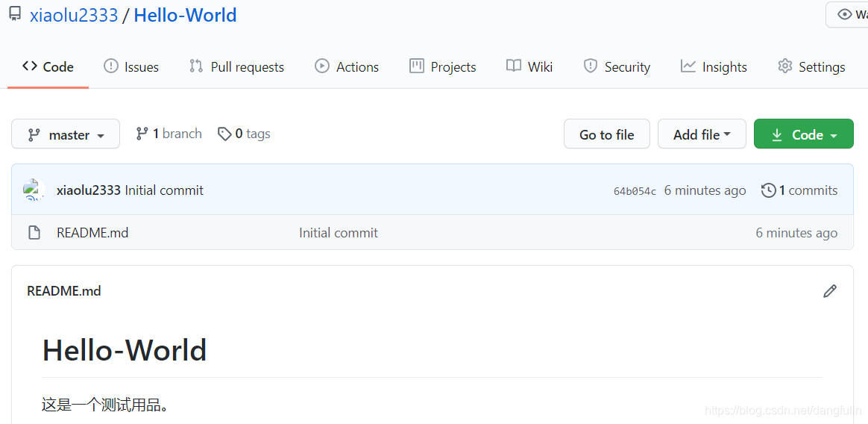Open the Security tab
This screenshot has width=868, height=424.
click(x=617, y=67)
